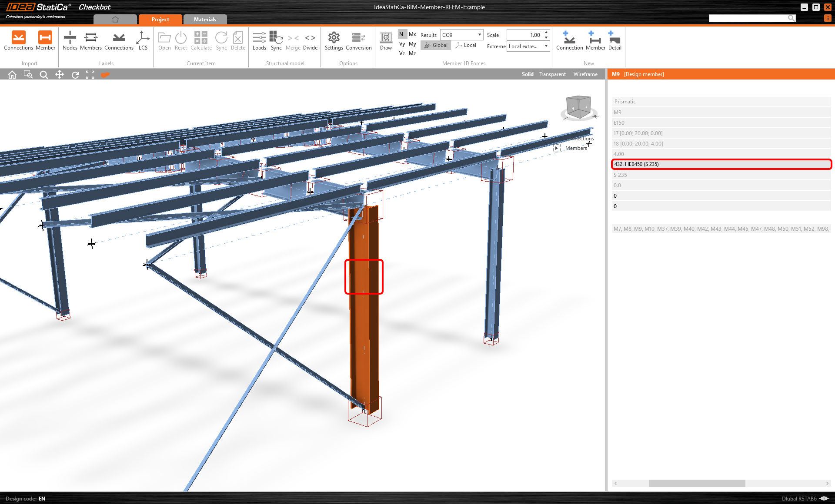This screenshot has height=504, width=835.
Task: Open the CO9 results dropdown
Action: point(461,35)
